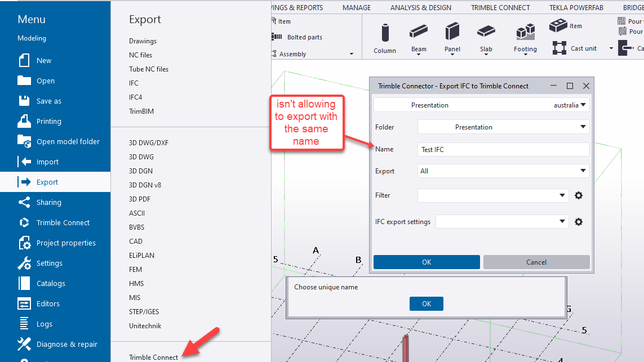Select 3D DWG export option
Viewport: 644px width, 362px height.
pos(141,157)
